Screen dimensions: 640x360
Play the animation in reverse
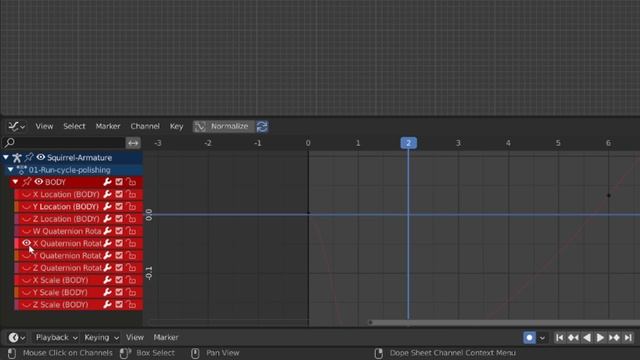point(587,338)
